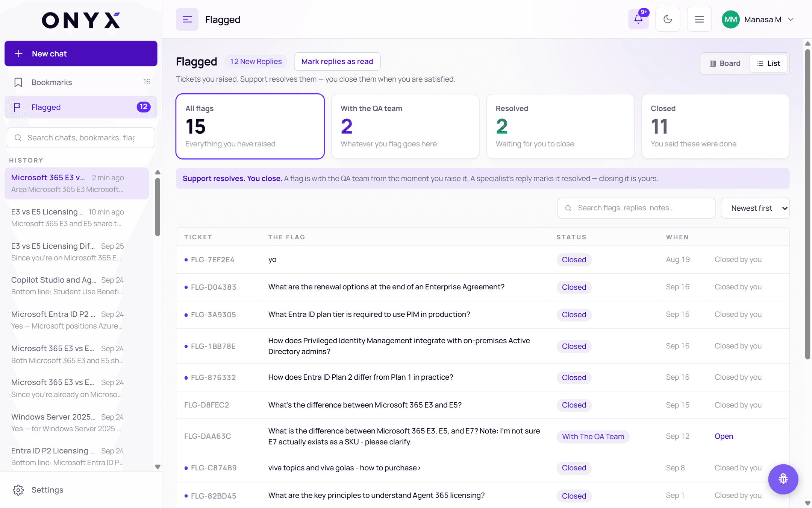Click the MM user avatar
The image size is (812, 508).
[x=730, y=19]
